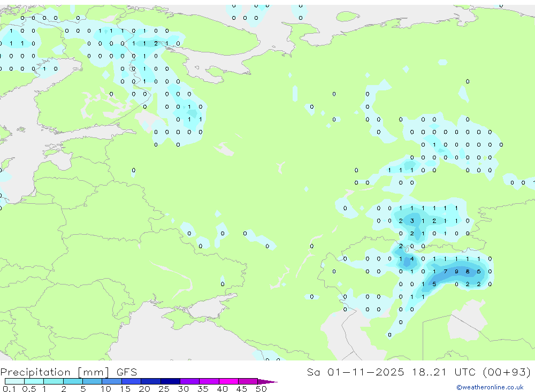Click the '0.1' legend tick label
Screen dimensions: 535x392
pos(9,389)
